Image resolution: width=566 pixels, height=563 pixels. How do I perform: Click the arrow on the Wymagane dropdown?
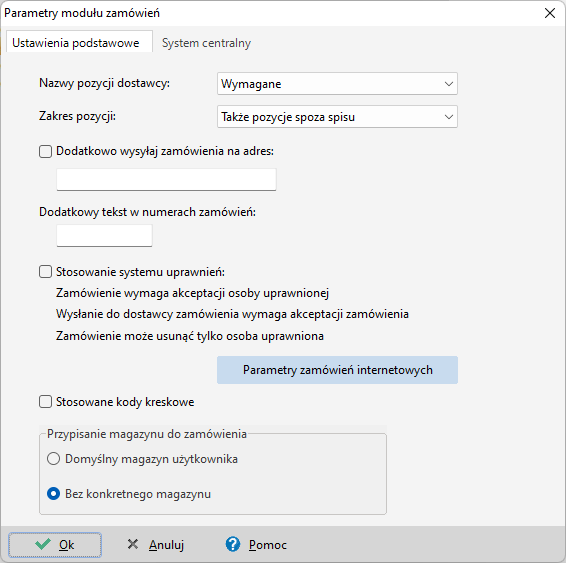tap(449, 84)
